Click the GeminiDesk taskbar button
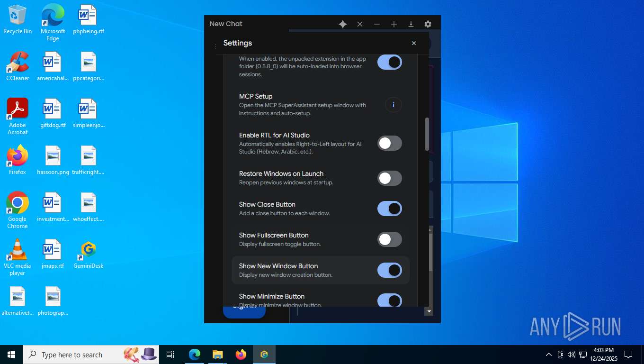This screenshot has width=644, height=364. point(264,355)
